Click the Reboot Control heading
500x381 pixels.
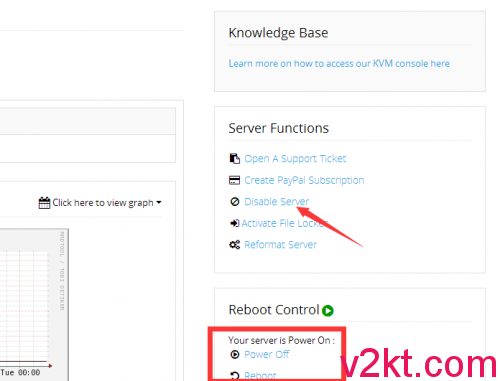coord(274,310)
